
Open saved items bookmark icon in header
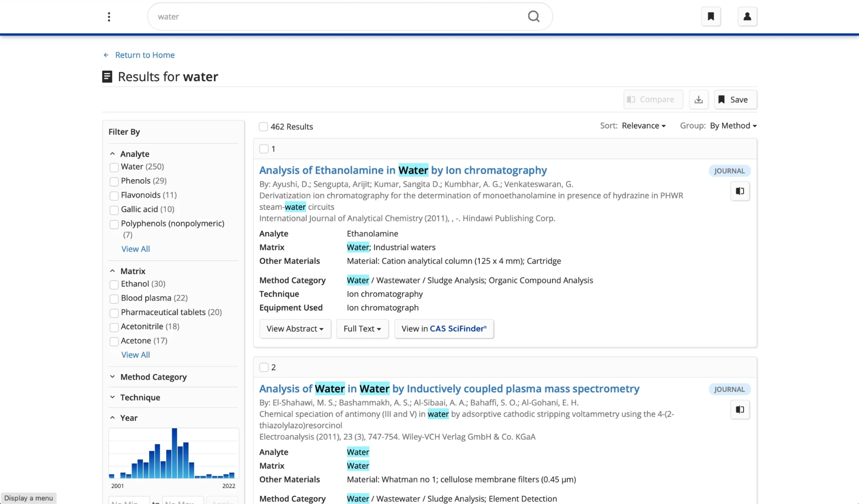coord(711,17)
